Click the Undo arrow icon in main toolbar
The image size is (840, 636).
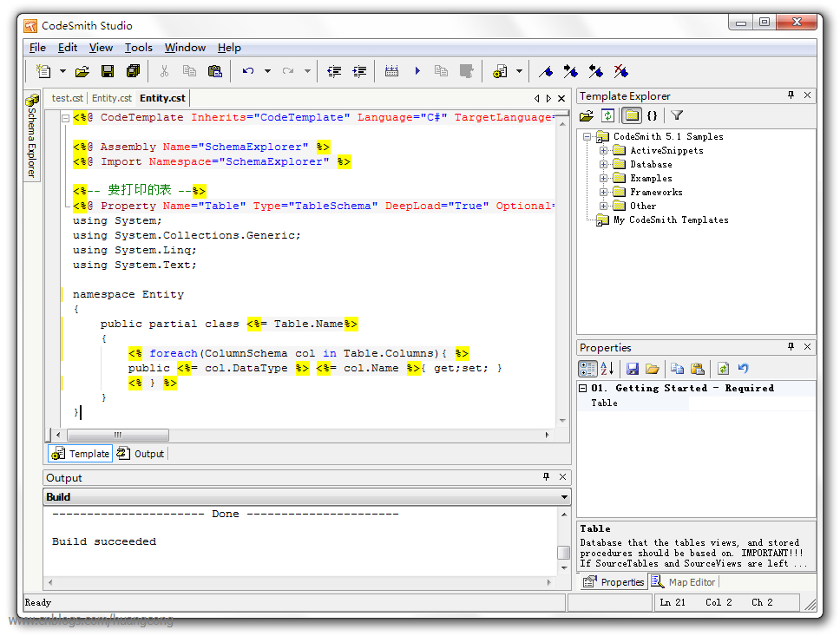pos(248,71)
